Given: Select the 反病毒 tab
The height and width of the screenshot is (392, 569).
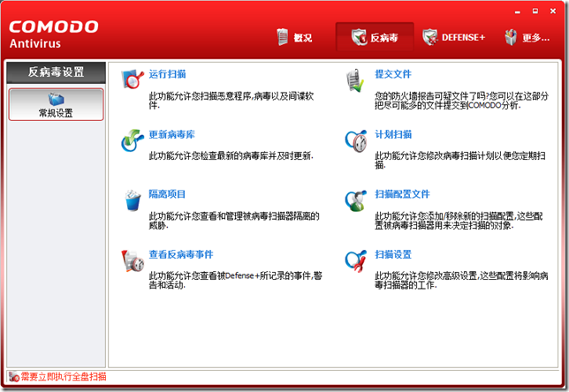Looking at the screenshot, I should click(x=375, y=37).
